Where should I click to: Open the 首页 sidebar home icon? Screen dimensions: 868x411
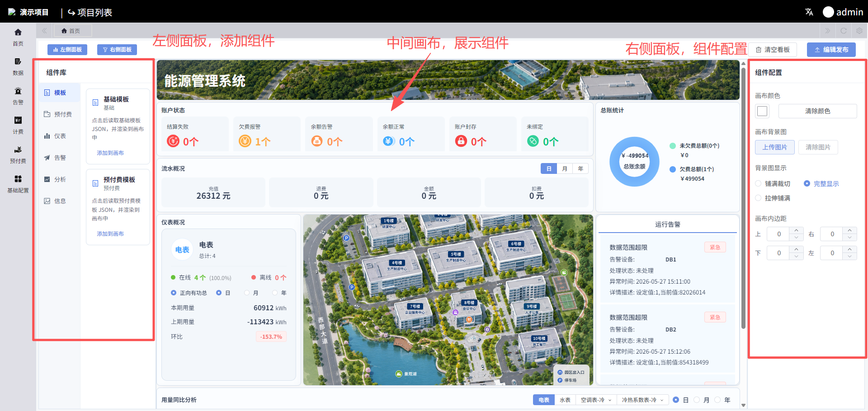(x=18, y=32)
